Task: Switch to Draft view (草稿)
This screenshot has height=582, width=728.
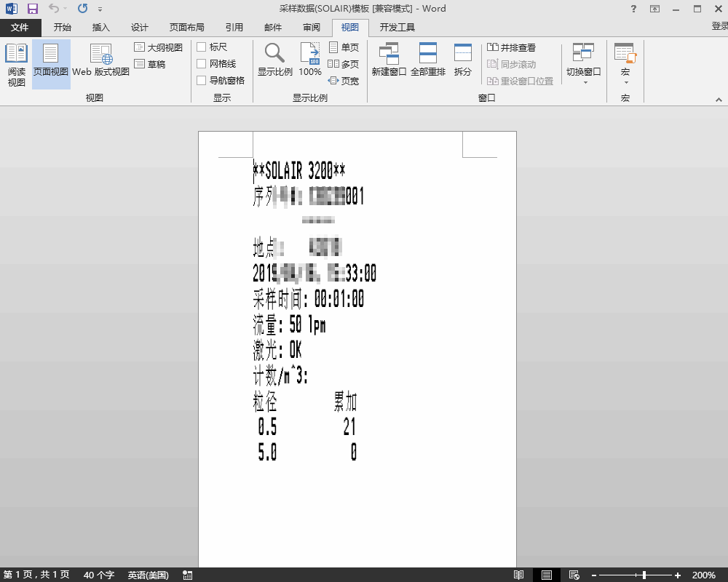Action: [150, 64]
